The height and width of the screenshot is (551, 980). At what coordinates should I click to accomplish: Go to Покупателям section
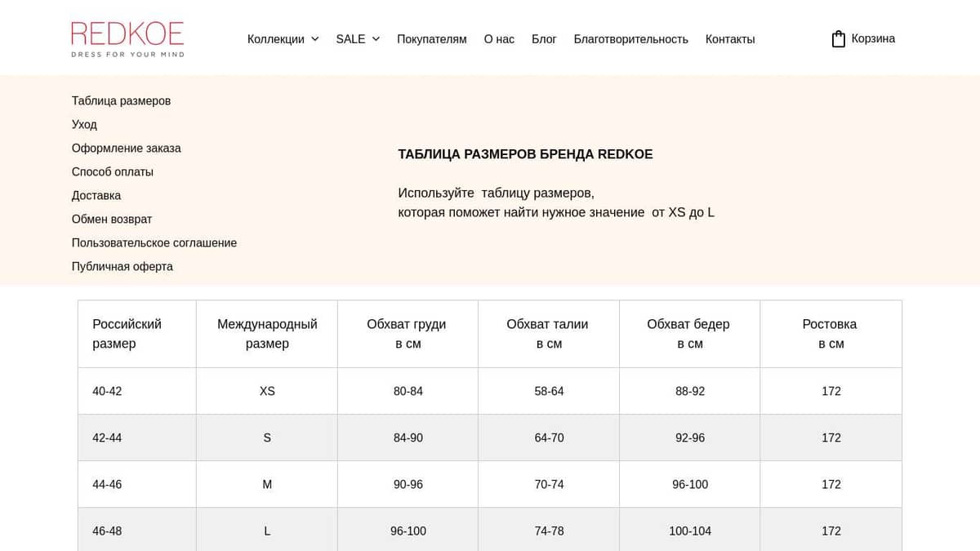(x=431, y=39)
